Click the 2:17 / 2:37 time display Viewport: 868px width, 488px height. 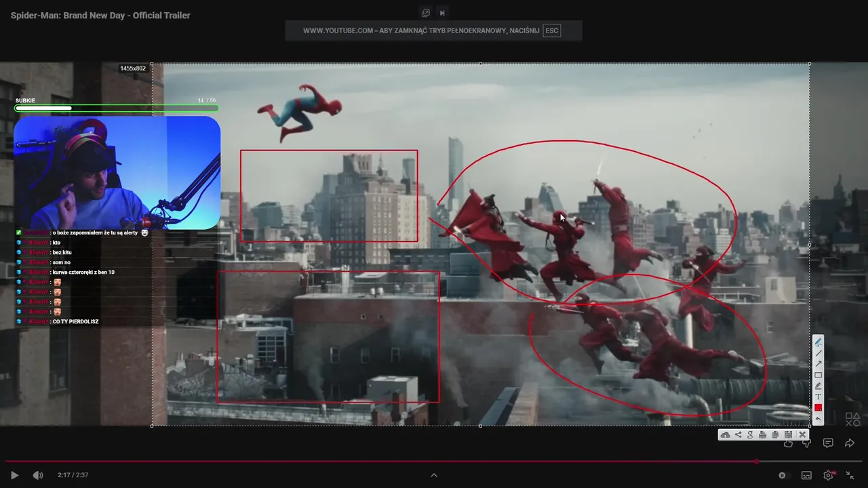tap(73, 475)
